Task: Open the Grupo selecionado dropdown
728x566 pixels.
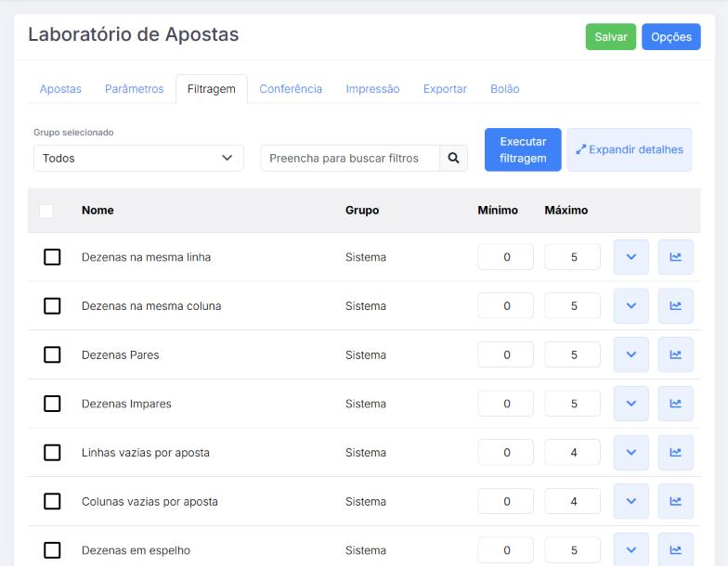Action: coord(138,158)
